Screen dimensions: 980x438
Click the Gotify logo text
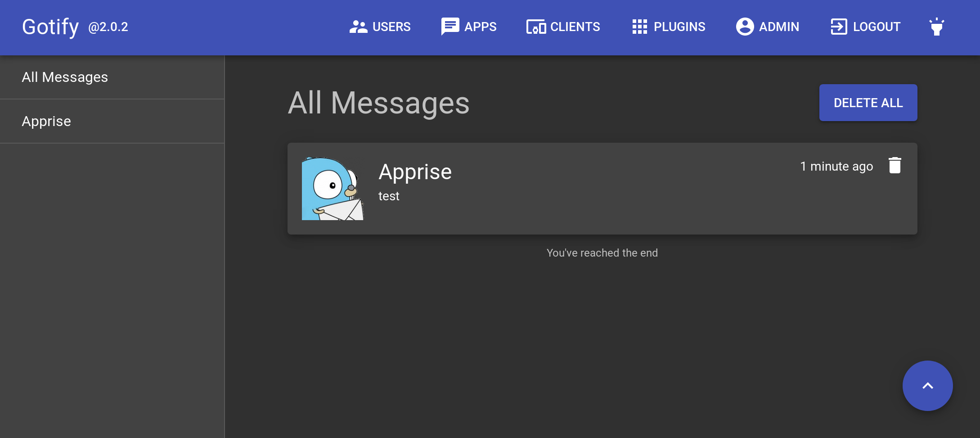click(x=50, y=27)
